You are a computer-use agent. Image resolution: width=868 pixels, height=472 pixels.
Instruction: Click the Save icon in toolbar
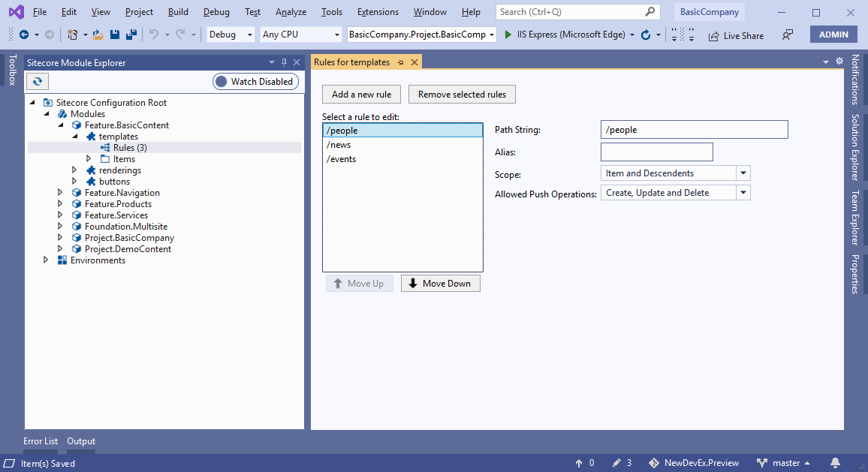click(x=115, y=35)
